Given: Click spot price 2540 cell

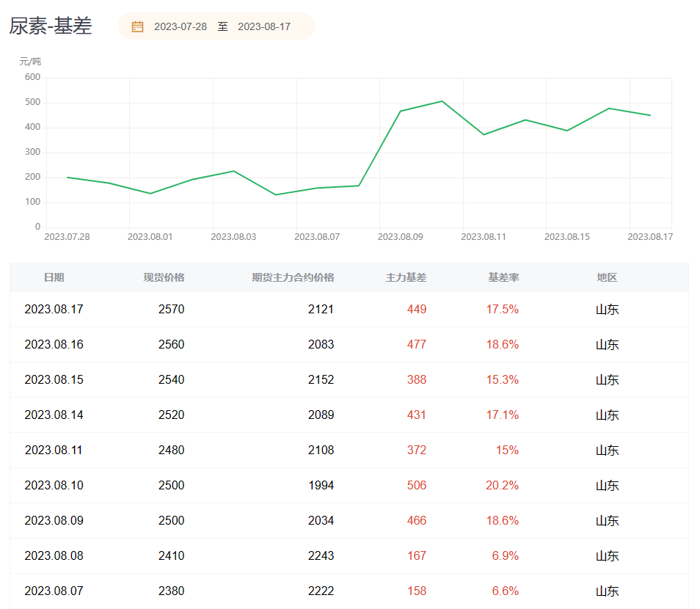Looking at the screenshot, I should [x=172, y=379].
